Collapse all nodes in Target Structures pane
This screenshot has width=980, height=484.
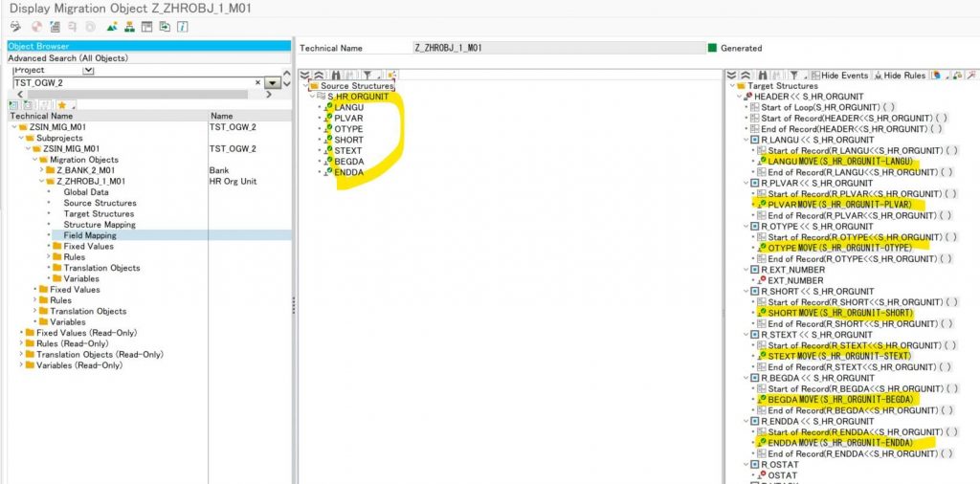[745, 75]
